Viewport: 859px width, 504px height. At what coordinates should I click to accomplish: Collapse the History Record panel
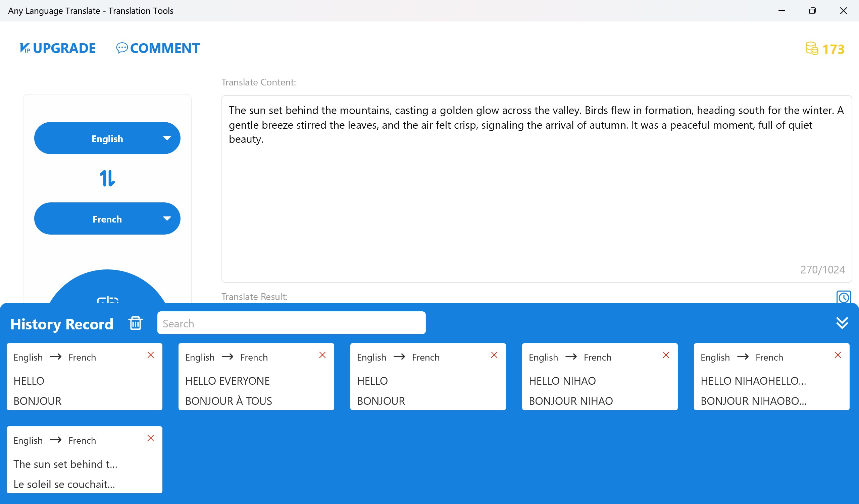pyautogui.click(x=842, y=323)
